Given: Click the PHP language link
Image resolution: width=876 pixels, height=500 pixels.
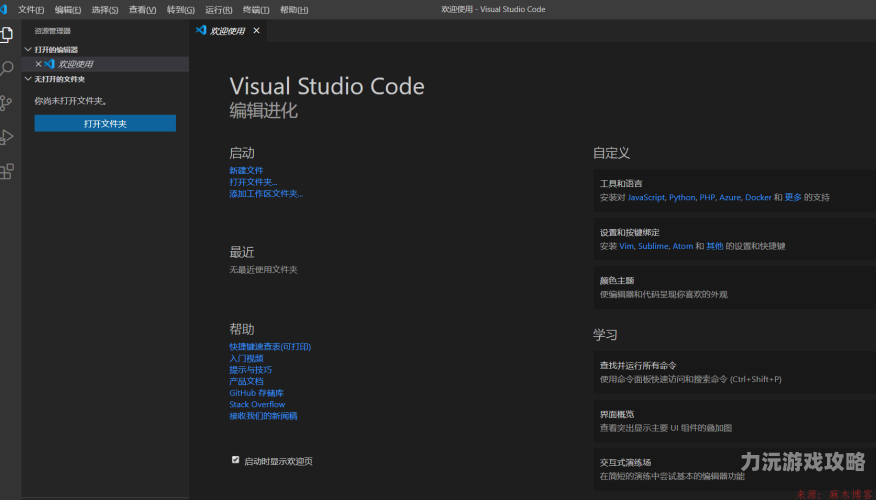Looking at the screenshot, I should coord(707,197).
